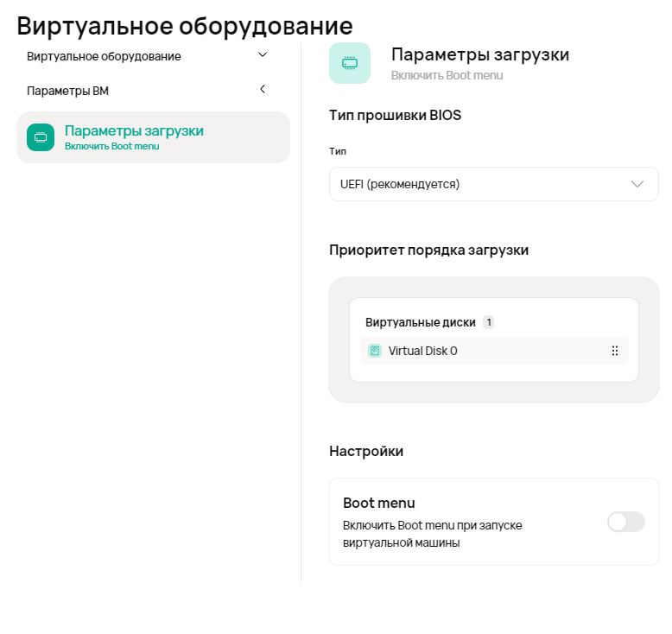
Task: Click the Virtual Disk 0 disk icon
Action: (x=375, y=351)
